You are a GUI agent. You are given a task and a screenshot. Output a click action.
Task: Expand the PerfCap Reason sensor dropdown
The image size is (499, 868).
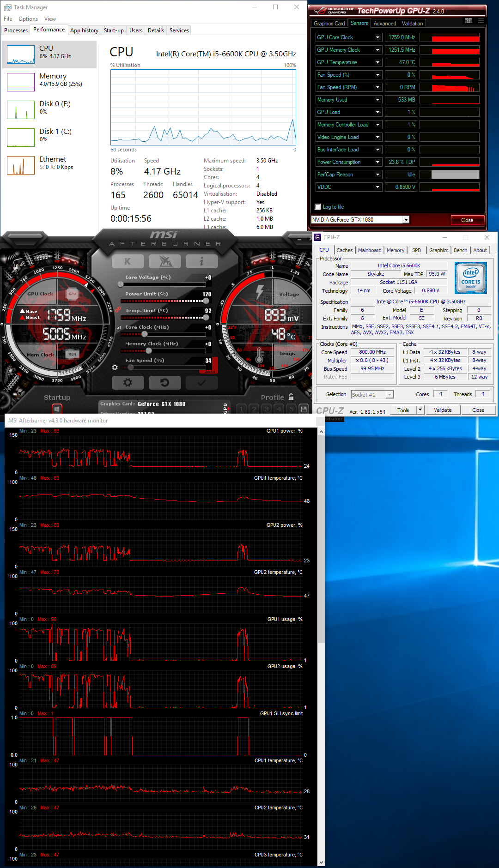click(377, 175)
